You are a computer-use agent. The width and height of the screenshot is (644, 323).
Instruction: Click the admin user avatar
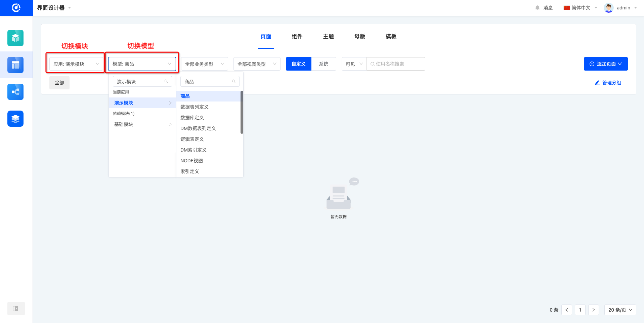tap(608, 8)
